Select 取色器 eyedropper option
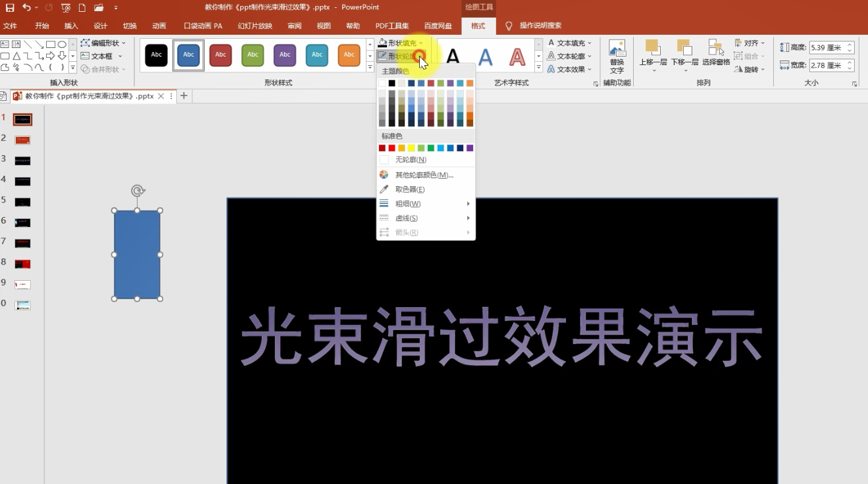Image resolution: width=868 pixels, height=484 pixels. point(426,189)
